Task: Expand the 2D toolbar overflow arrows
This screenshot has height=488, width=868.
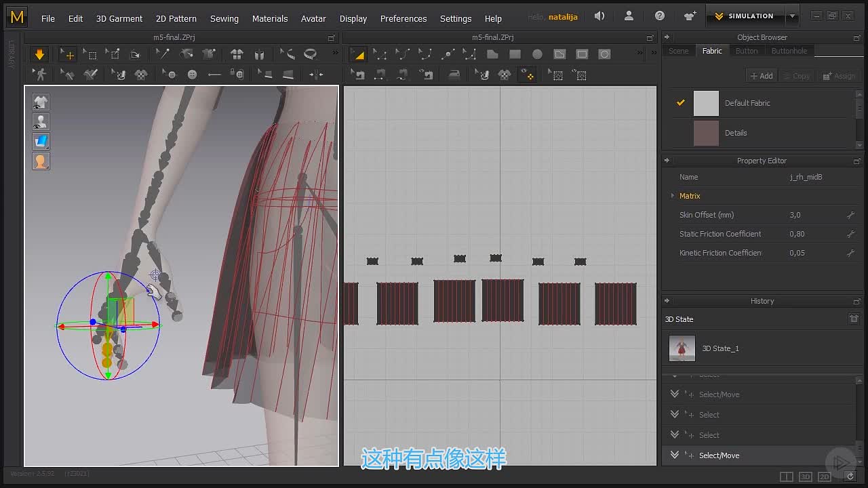Action: click(x=639, y=53)
